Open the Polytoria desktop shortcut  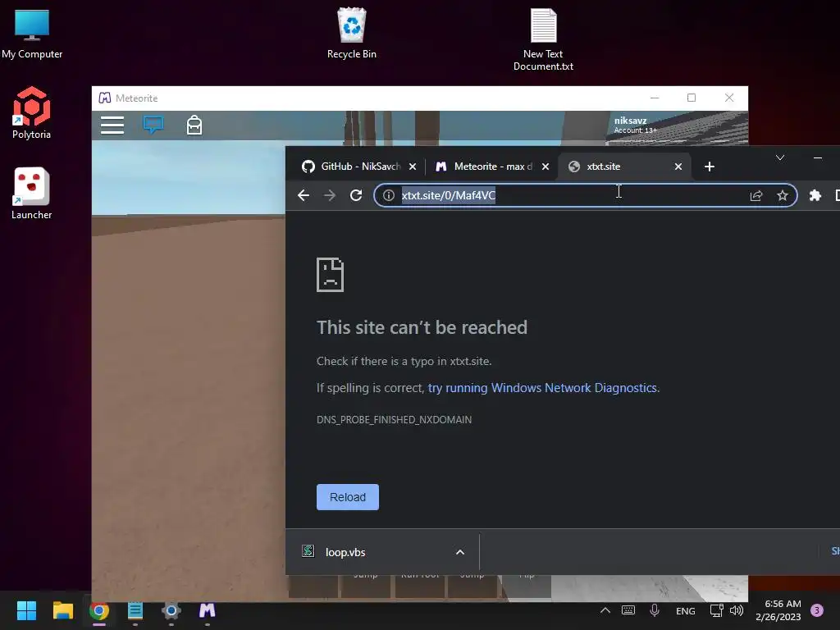[x=32, y=113]
